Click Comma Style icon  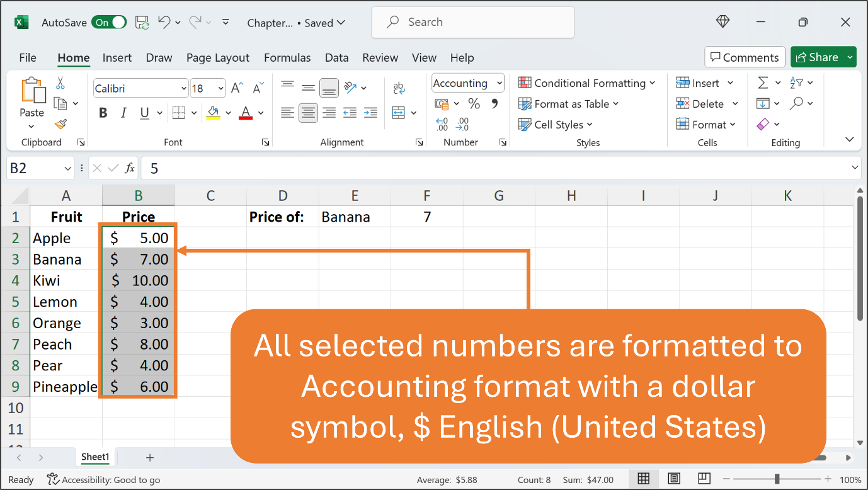click(494, 103)
